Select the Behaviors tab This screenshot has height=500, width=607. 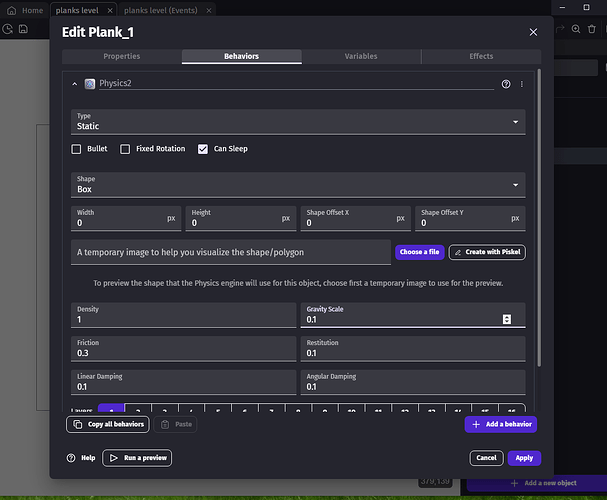[242, 57]
